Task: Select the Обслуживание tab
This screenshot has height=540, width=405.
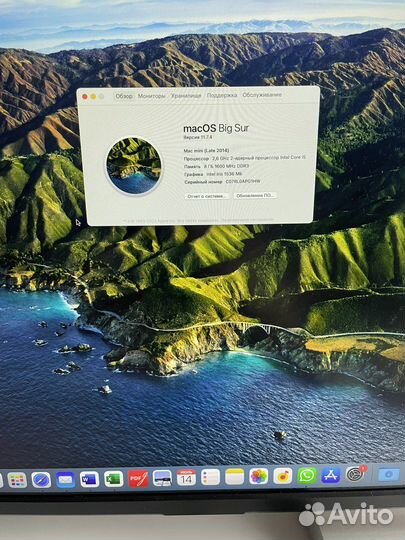Action: (x=262, y=94)
